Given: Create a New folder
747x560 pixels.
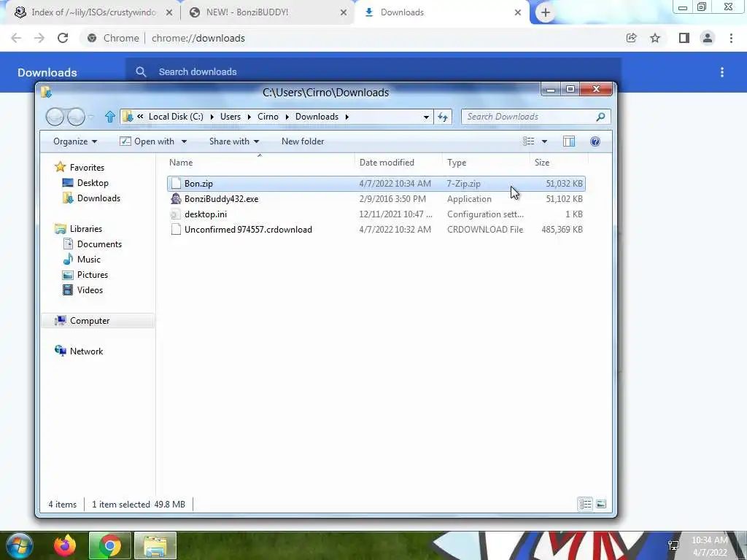Looking at the screenshot, I should (x=303, y=141).
